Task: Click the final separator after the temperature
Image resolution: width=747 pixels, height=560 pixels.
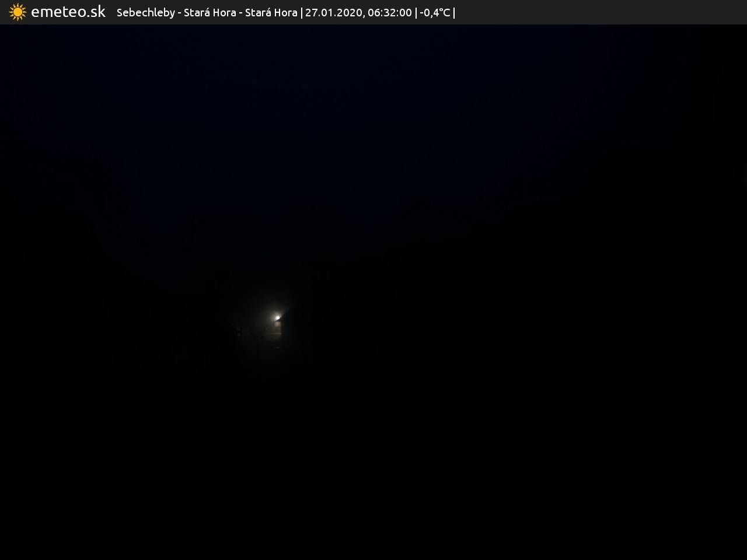Action: [454, 12]
